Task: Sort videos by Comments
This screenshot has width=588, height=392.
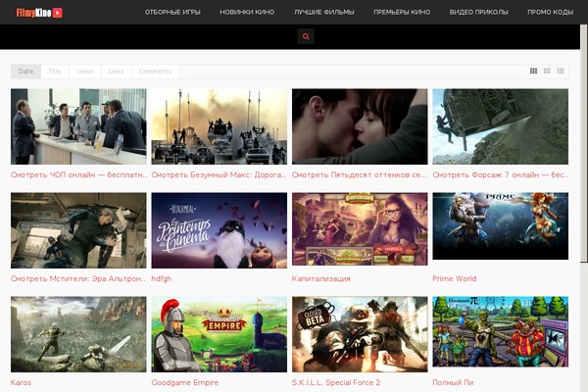Action: coord(155,72)
